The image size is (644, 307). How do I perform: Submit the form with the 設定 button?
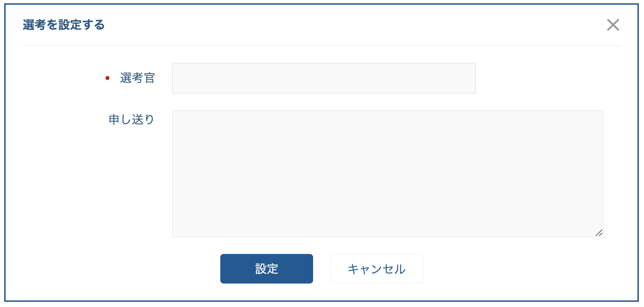(x=266, y=269)
